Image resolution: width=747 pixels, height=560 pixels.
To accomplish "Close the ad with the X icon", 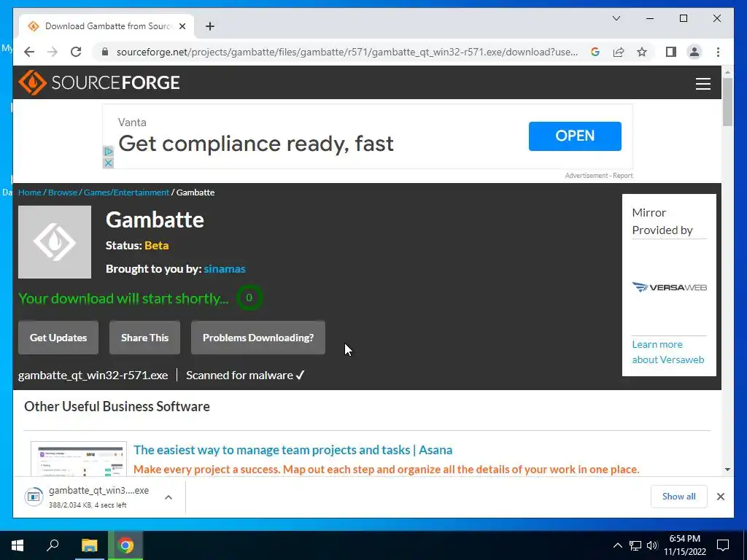I will [x=108, y=163].
